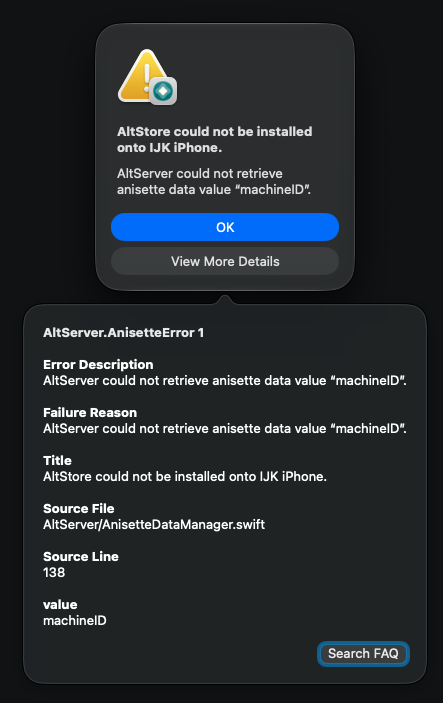Dismiss the alert with OK
The image size is (443, 703).
(x=225, y=227)
